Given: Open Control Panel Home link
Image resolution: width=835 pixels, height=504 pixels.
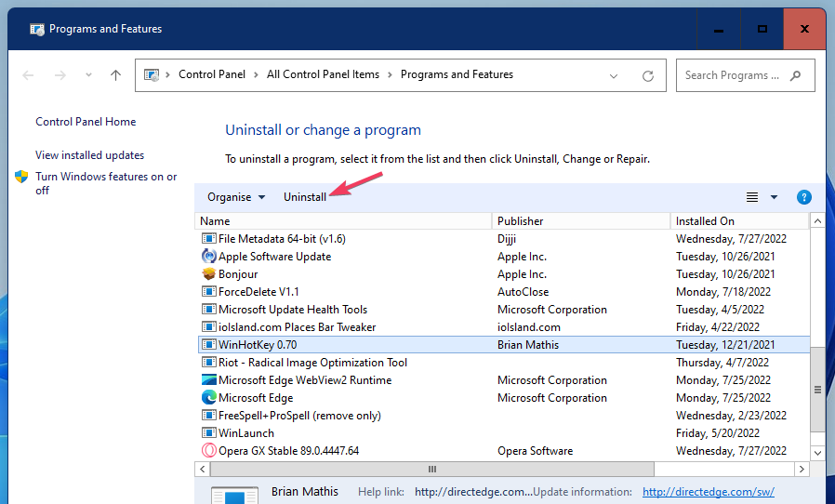Looking at the screenshot, I should 86,122.
